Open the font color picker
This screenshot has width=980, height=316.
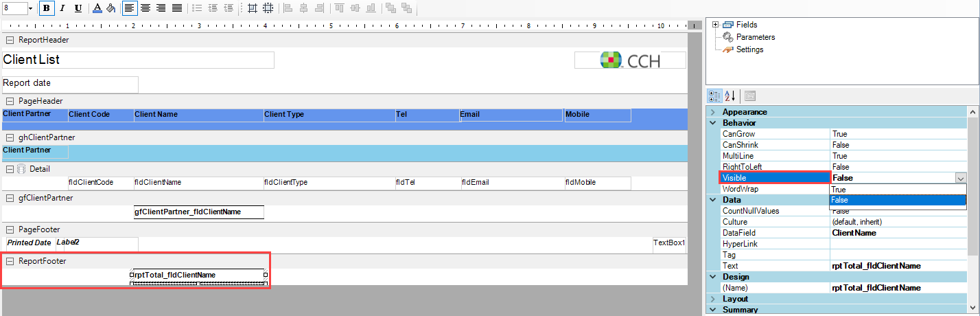coord(97,8)
